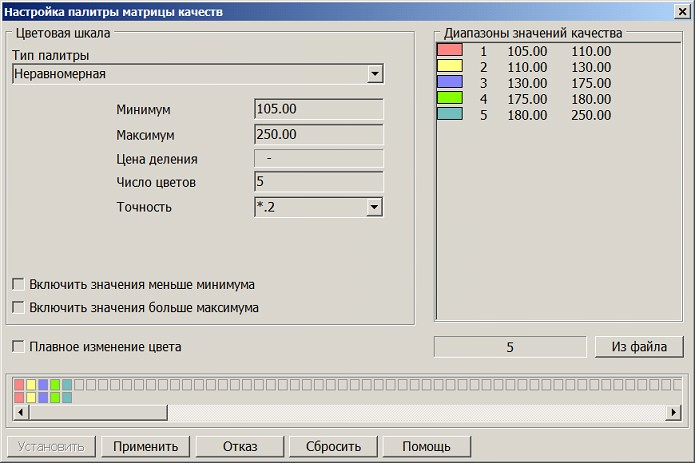Click the 'Применить' button
This screenshot has height=463, width=695.
pyautogui.click(x=145, y=446)
